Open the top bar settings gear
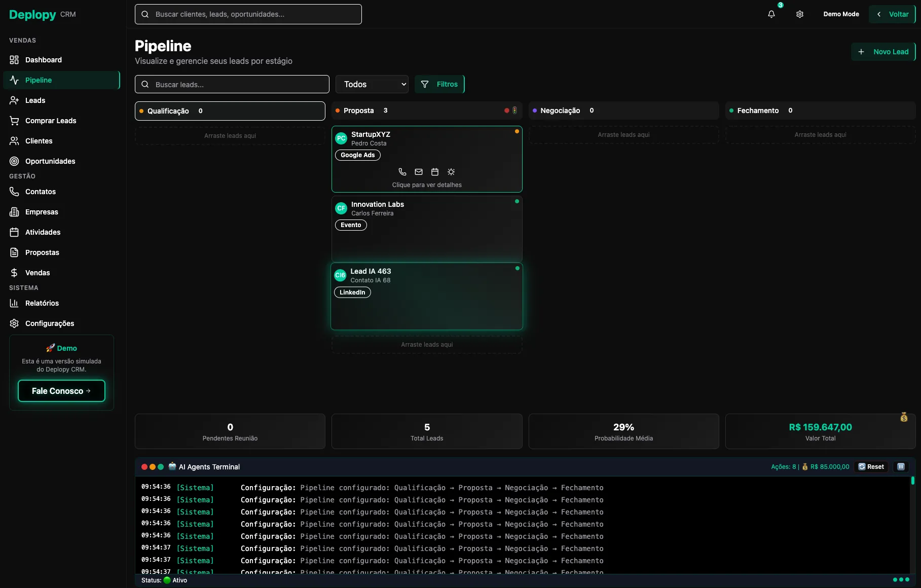 tap(800, 14)
